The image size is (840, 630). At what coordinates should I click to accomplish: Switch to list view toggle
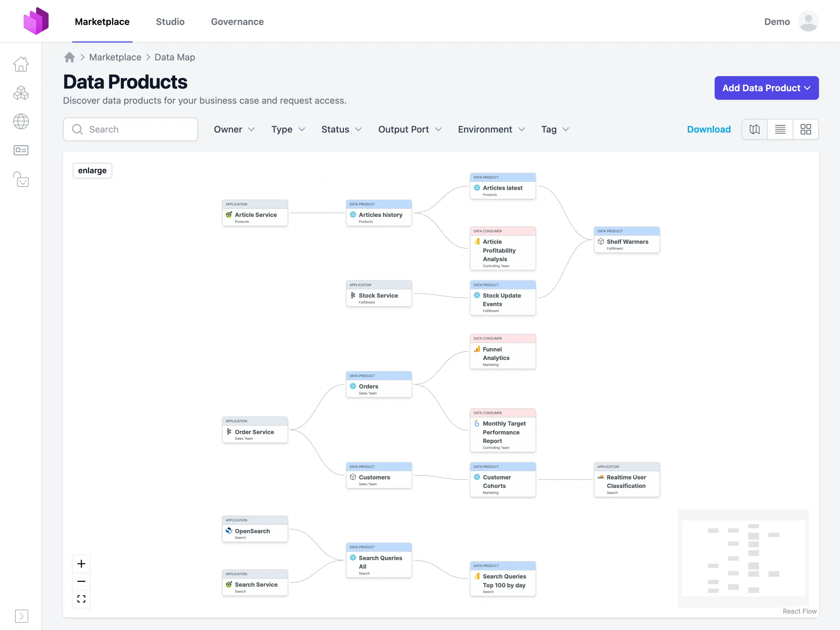[780, 130]
